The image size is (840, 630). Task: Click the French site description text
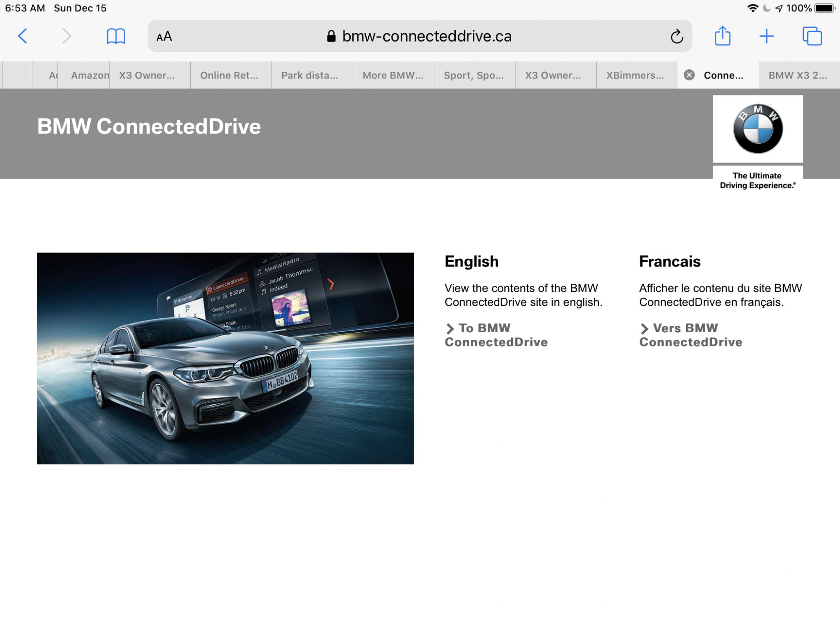(721, 295)
